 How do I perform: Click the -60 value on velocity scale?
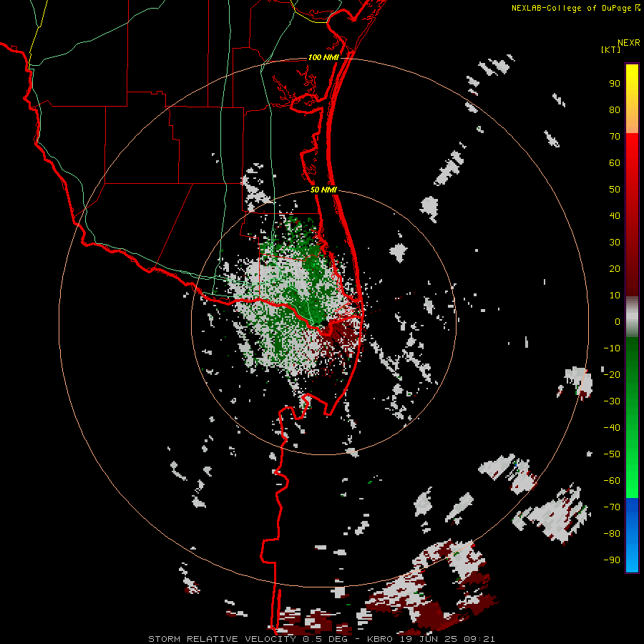coord(612,481)
